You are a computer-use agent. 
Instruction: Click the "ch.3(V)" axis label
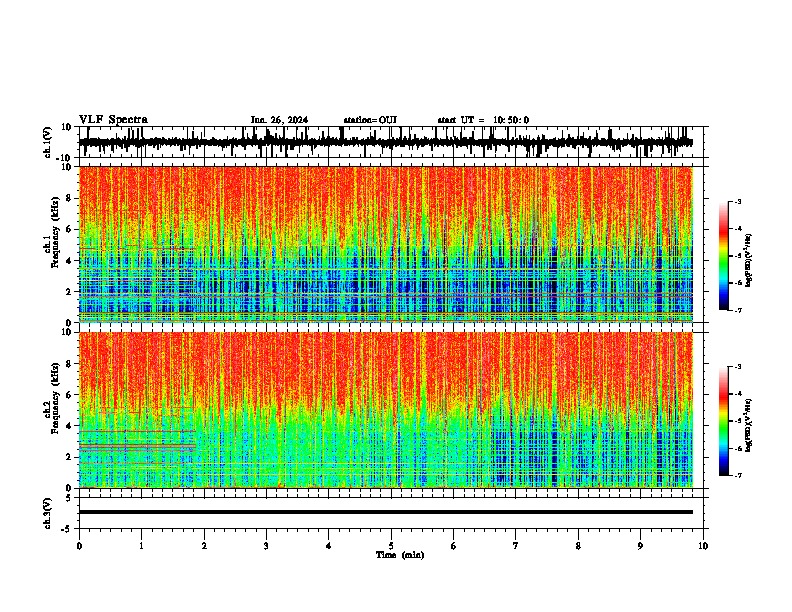click(x=48, y=514)
